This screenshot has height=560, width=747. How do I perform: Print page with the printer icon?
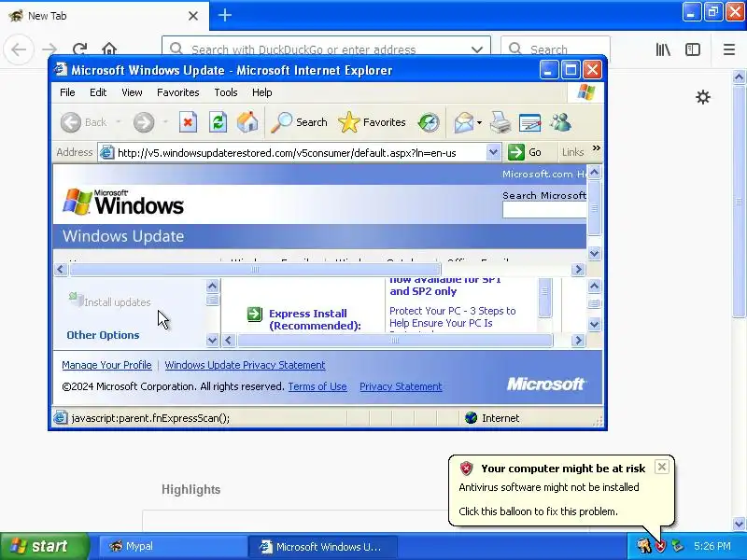click(500, 123)
